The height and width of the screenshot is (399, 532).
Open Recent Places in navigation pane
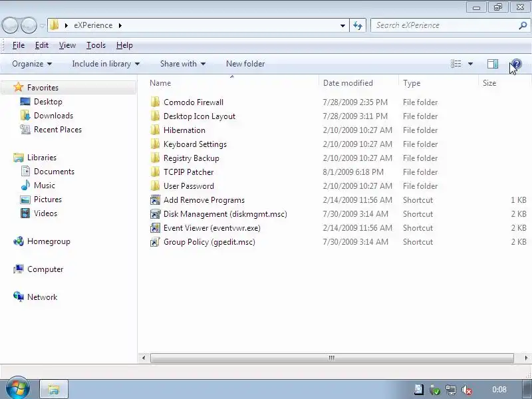(58, 129)
